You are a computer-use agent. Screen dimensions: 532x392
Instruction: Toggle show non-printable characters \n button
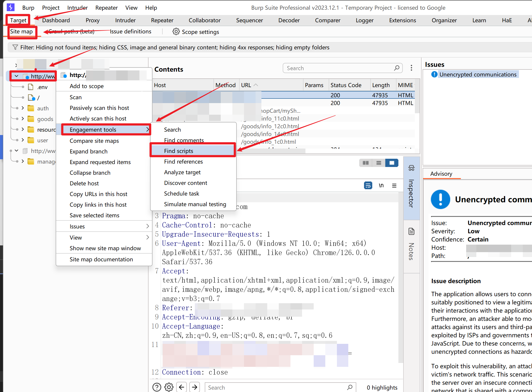point(381,186)
